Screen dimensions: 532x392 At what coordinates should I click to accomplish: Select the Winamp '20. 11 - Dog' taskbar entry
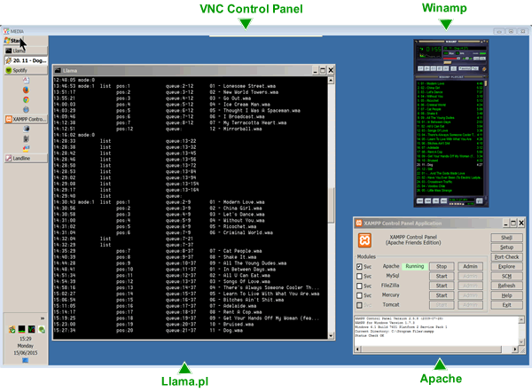coord(26,60)
